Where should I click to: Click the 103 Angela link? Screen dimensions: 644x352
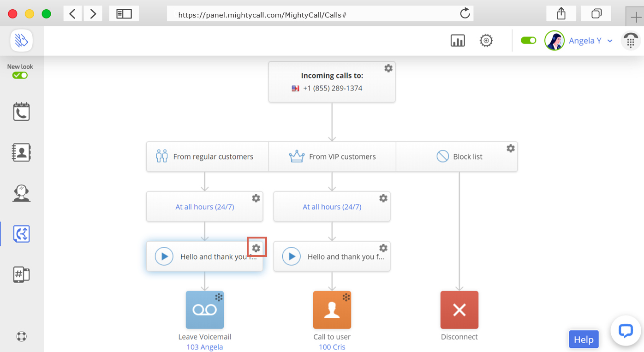coord(205,347)
